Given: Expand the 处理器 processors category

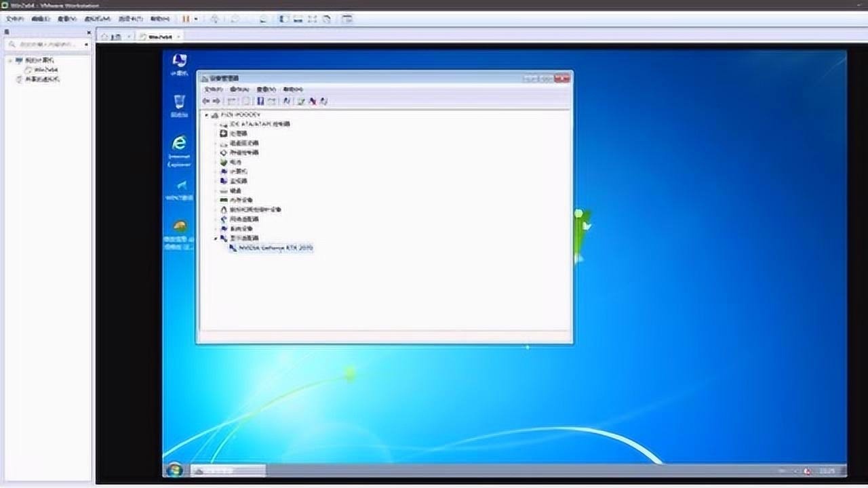Looking at the screenshot, I should click(216, 134).
